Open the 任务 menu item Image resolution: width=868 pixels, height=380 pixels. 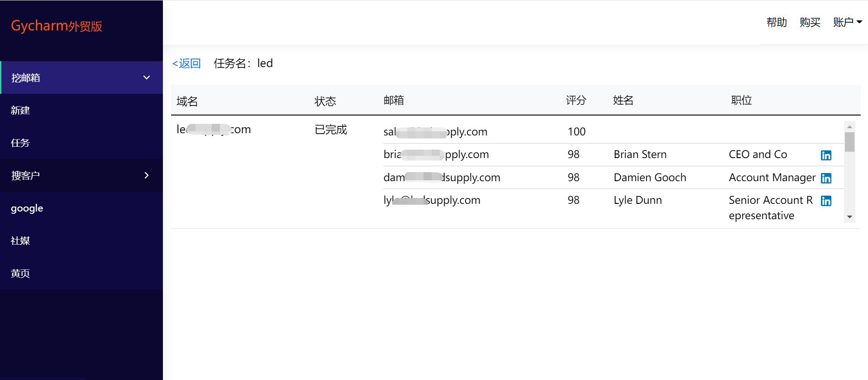tap(81, 143)
